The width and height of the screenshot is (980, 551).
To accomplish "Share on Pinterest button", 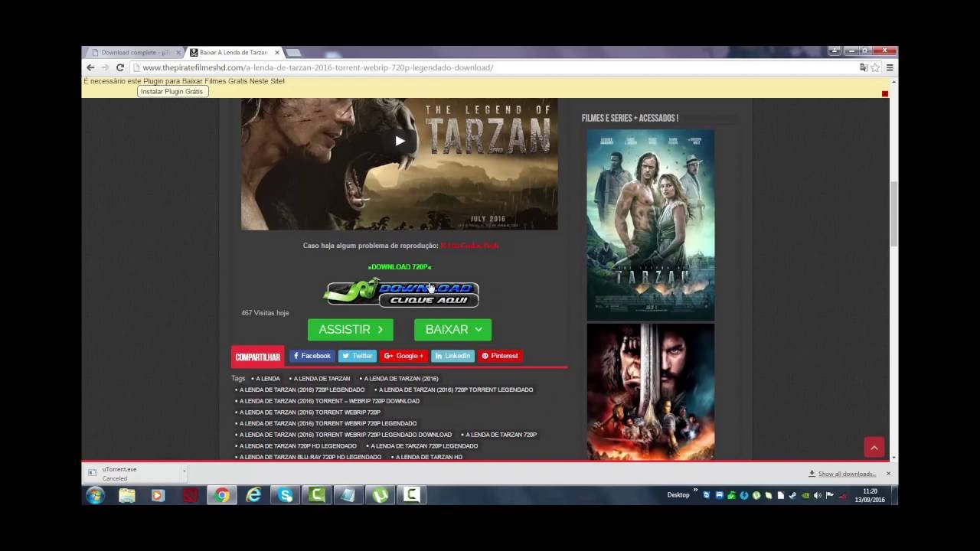I will (x=500, y=356).
